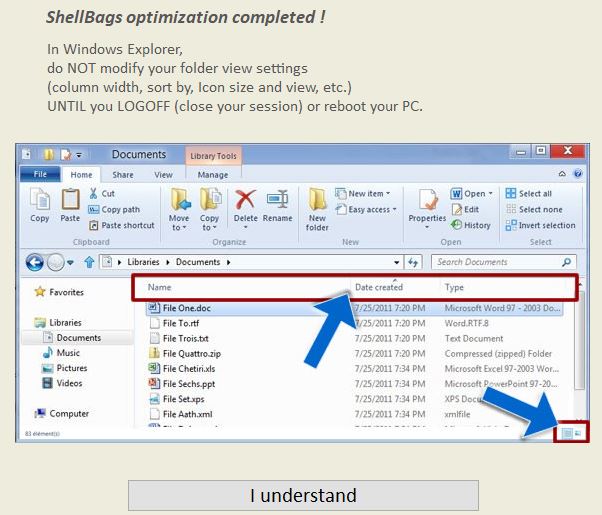
Task: Switch to the Manage tab
Action: tap(213, 175)
